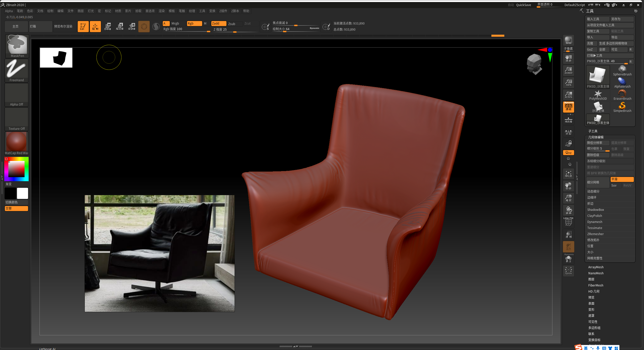644x350 pixels.
Task: Expand the FiberMesh panel
Action: click(x=596, y=285)
